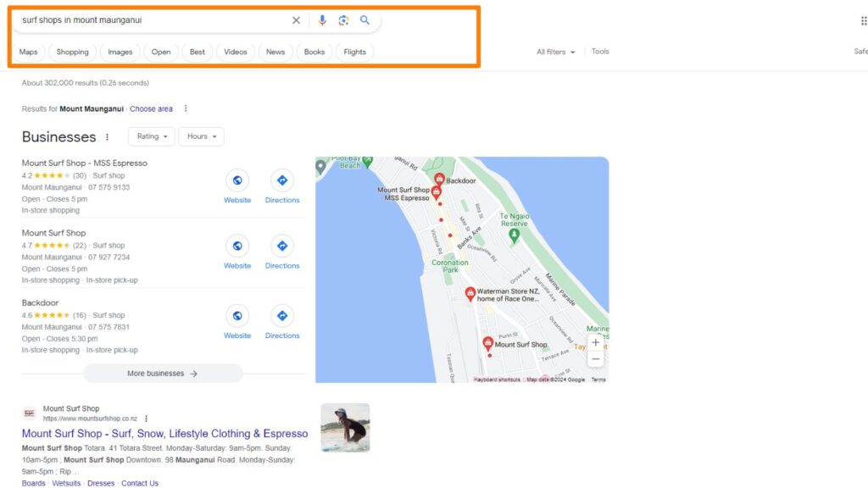Get Directions to Mount Surf Shop - MSS Espresso
The image size is (868, 488).
[282, 187]
